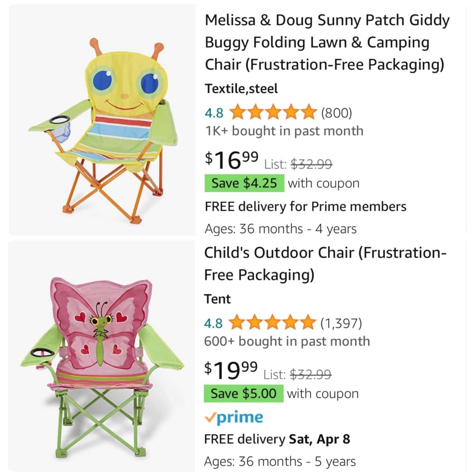
Task: Click FREE delivery for Prime members text
Action: click(x=305, y=206)
